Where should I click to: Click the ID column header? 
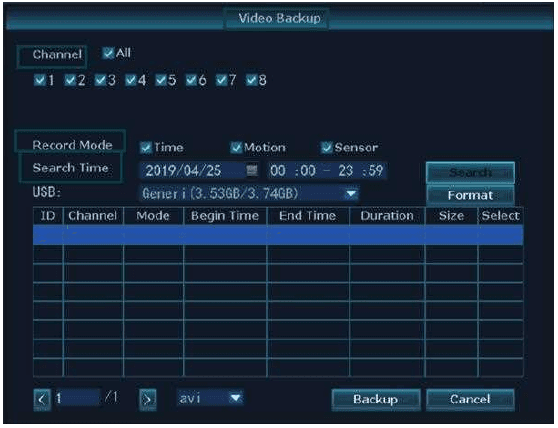(x=48, y=216)
